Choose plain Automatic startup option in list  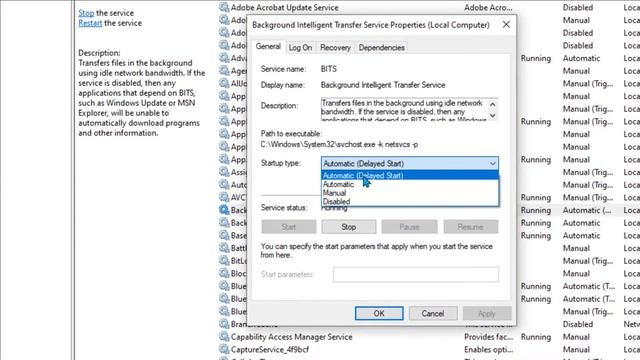(409, 184)
